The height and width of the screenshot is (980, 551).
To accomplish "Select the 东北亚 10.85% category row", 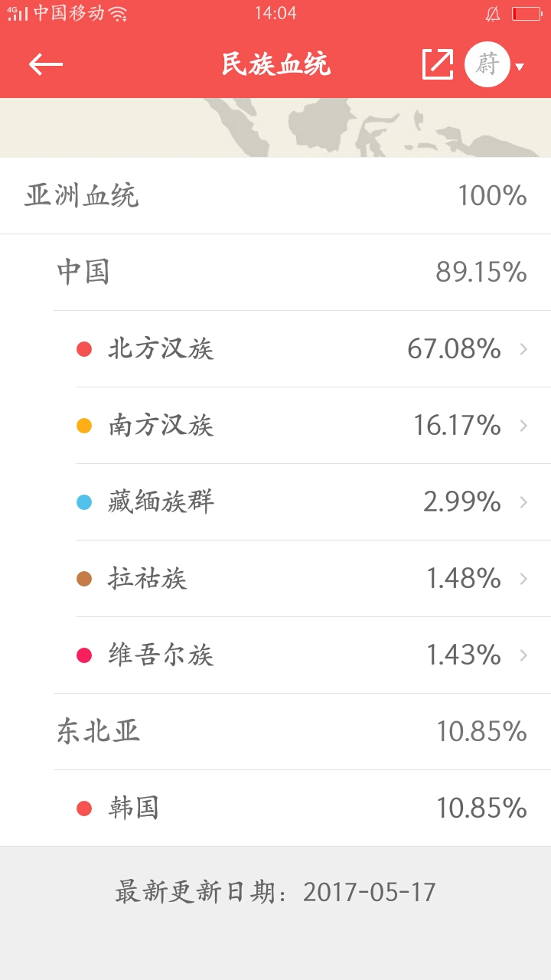I will pos(291,732).
